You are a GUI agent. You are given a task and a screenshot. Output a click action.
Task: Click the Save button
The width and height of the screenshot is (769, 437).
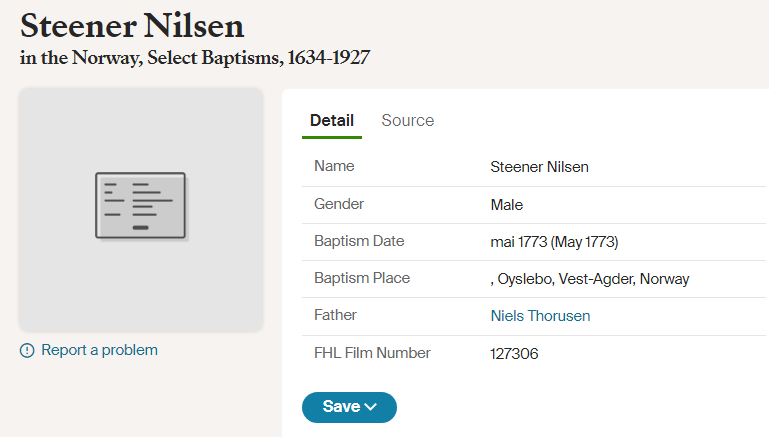pos(349,407)
